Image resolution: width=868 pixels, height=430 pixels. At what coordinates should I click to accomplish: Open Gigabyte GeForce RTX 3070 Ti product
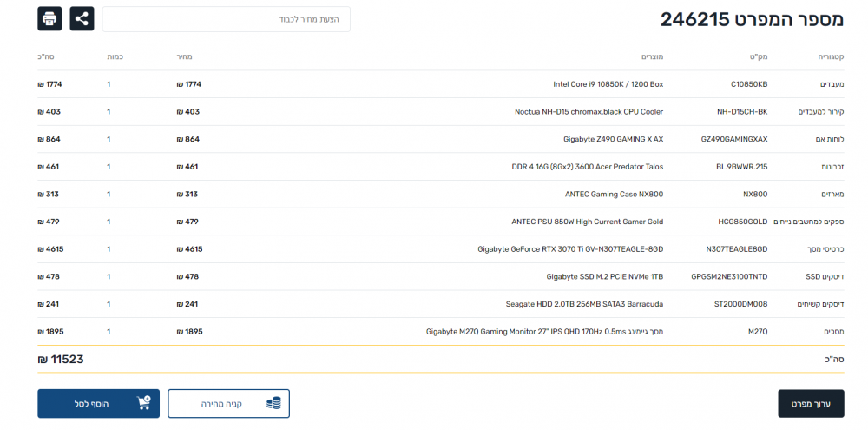pos(570,249)
